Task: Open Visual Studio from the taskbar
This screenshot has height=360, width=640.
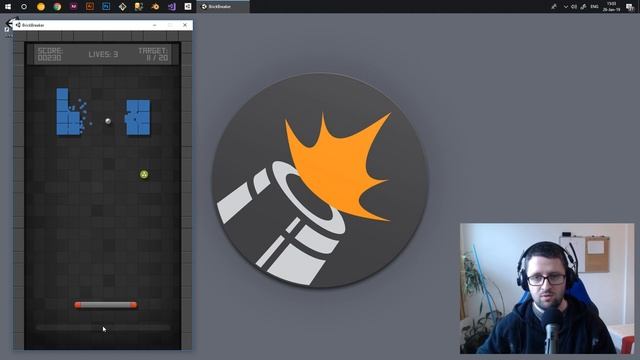Action: tap(171, 7)
